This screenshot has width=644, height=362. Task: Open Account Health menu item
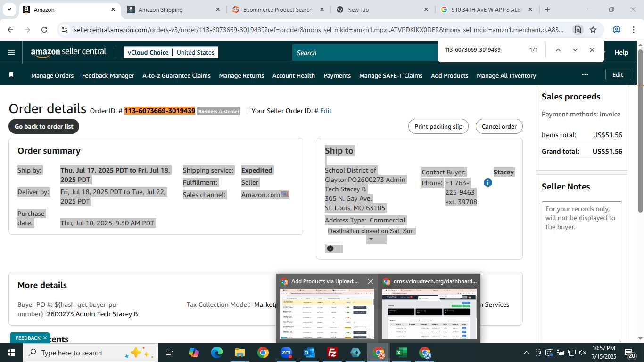click(x=294, y=75)
